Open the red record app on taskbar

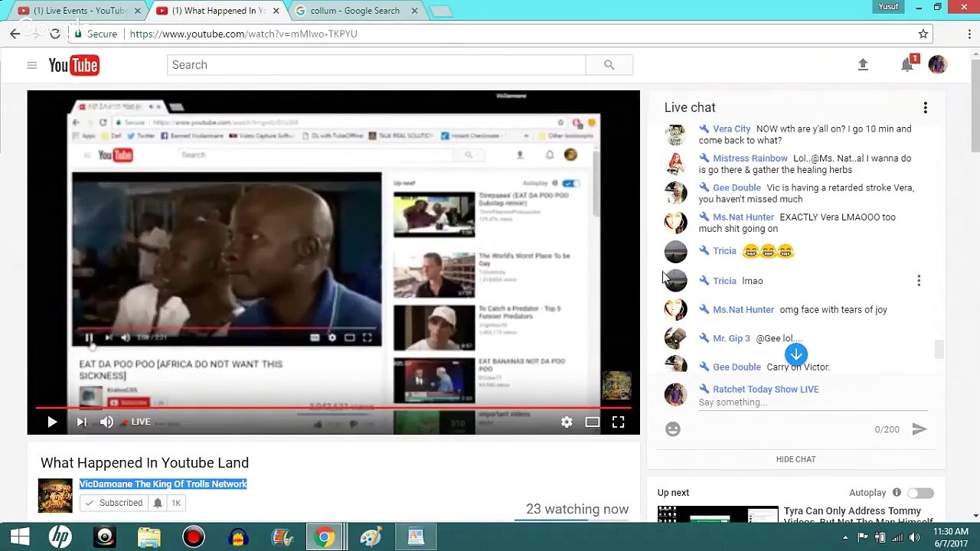tap(194, 537)
